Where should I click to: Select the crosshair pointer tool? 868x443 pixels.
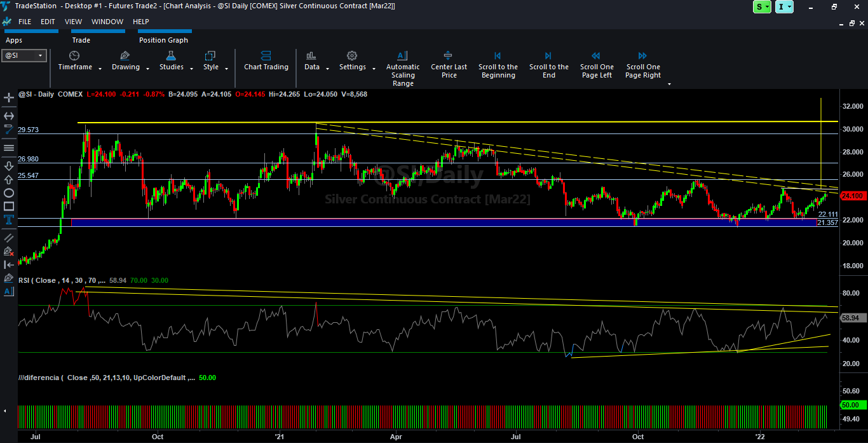(9, 98)
